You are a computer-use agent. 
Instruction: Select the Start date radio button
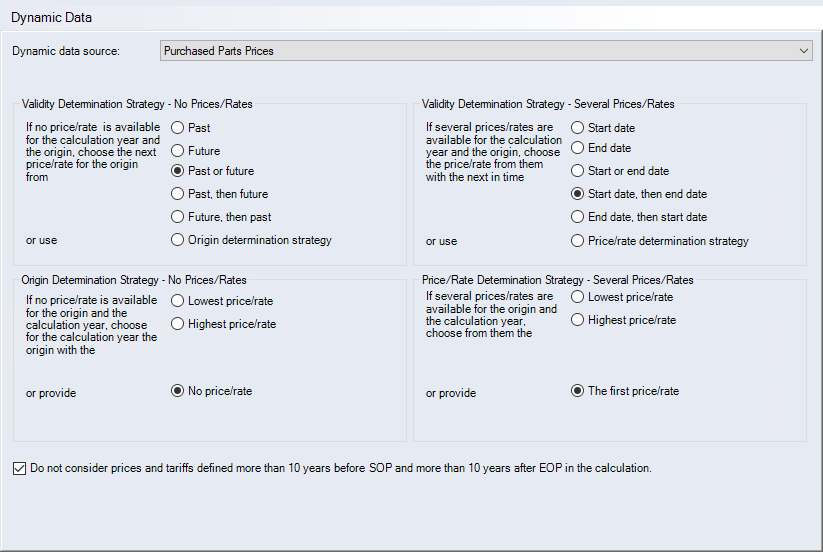click(x=578, y=128)
